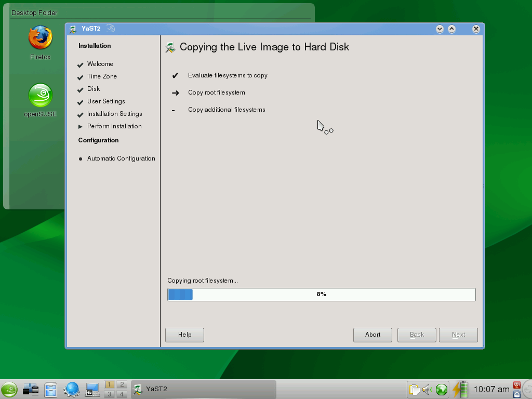Click the volume speaker icon in tray
The image size is (532, 399).
pos(427,390)
